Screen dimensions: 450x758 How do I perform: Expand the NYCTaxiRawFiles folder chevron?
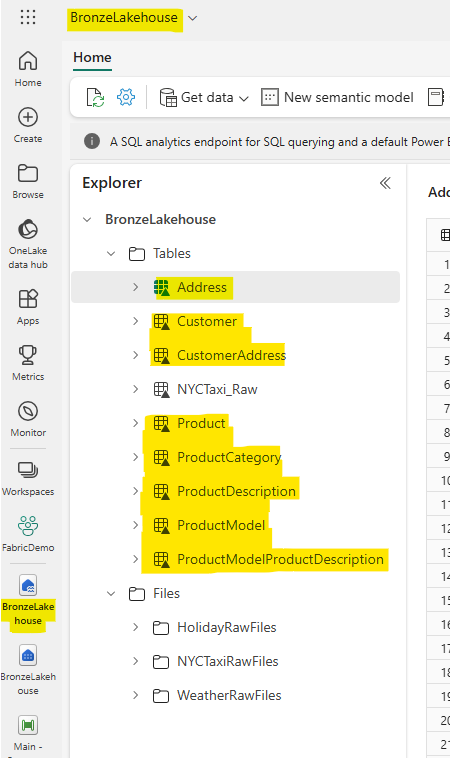pos(136,661)
